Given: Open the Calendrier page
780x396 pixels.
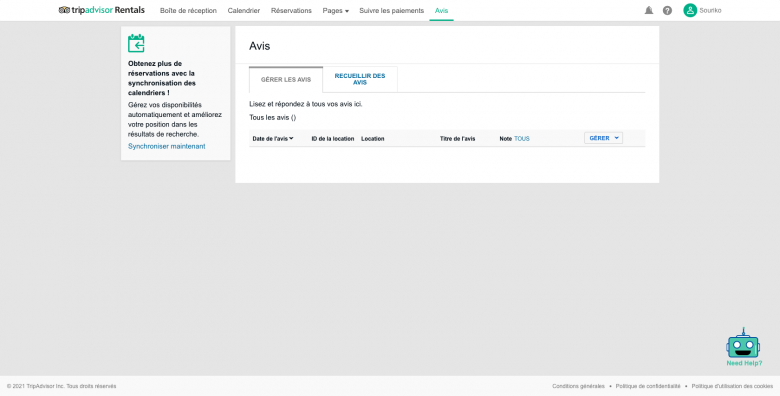Looking at the screenshot, I should tap(244, 10).
